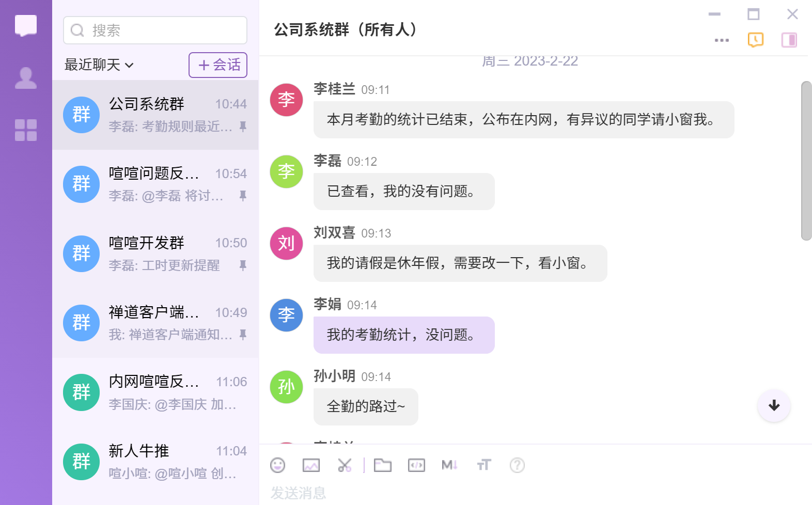812x505 pixels.
Task: Insert a code snippet
Action: pos(416,465)
